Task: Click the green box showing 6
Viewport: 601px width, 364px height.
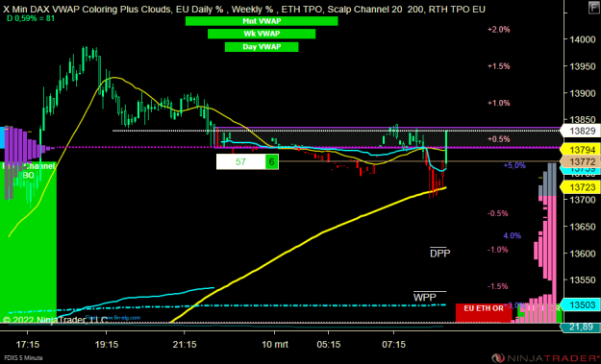Action: (272, 162)
